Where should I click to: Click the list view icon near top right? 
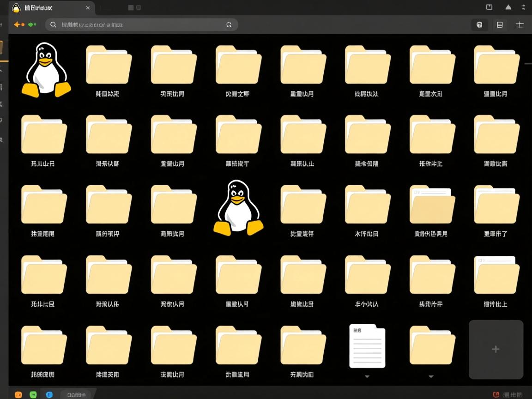coord(499,24)
